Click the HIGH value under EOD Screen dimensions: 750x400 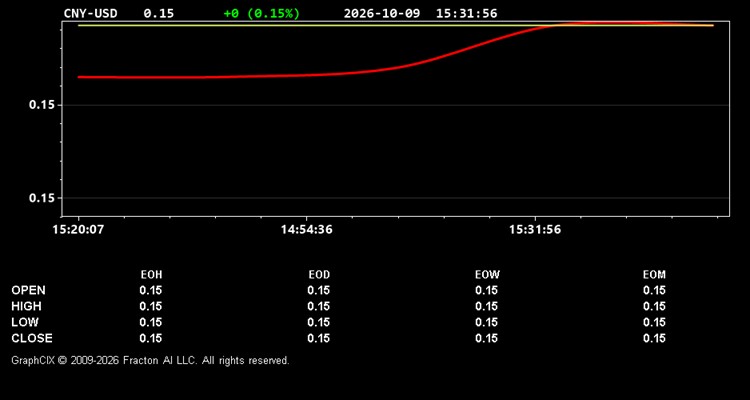[x=319, y=306]
